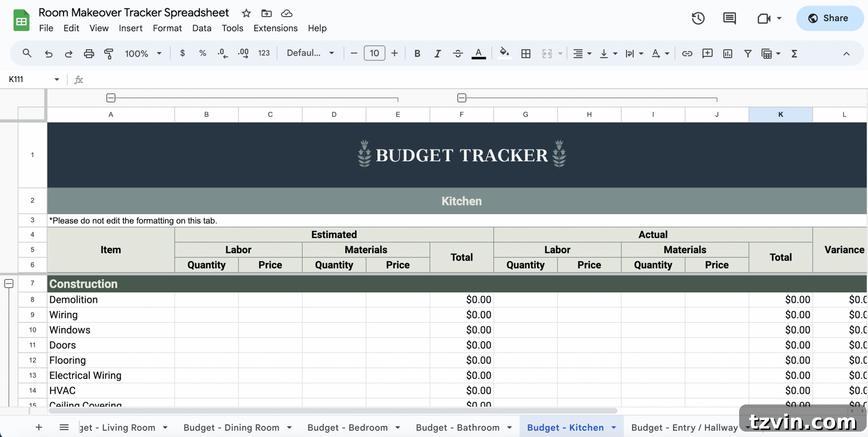Undo the last action
Image resolution: width=868 pixels, height=437 pixels.
(48, 54)
